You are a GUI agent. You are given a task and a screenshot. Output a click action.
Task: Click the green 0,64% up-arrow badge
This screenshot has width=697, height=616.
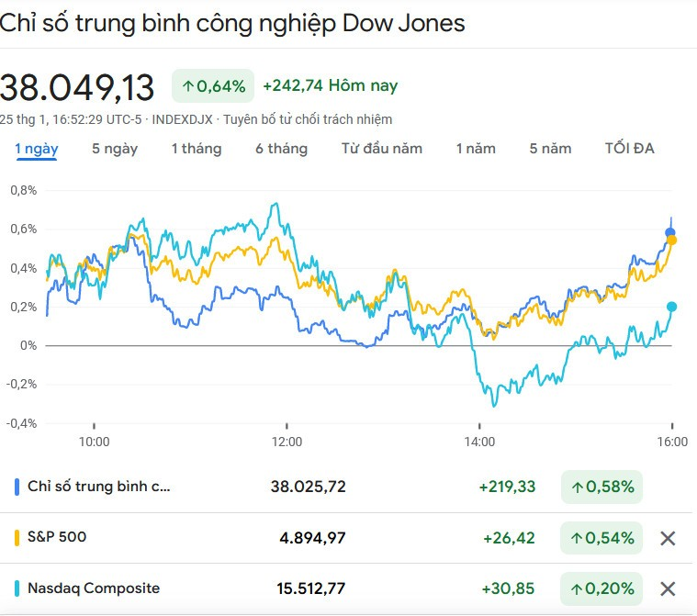pyautogui.click(x=213, y=86)
